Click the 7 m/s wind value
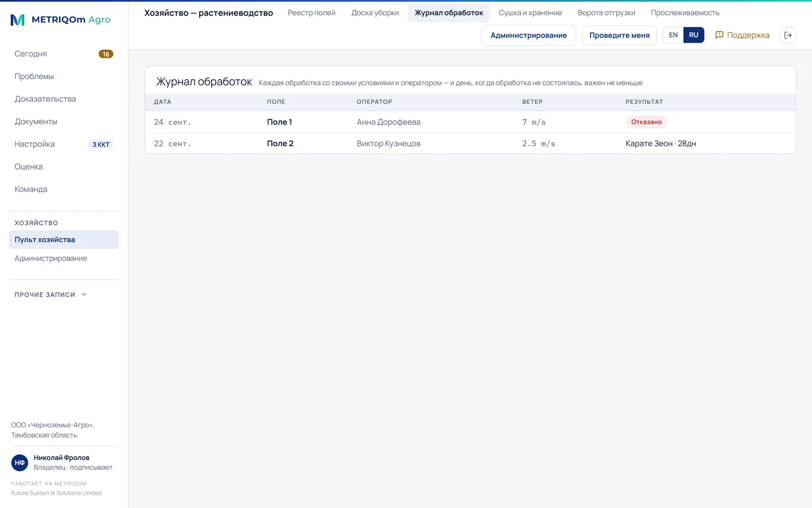This screenshot has height=508, width=812. pos(534,122)
